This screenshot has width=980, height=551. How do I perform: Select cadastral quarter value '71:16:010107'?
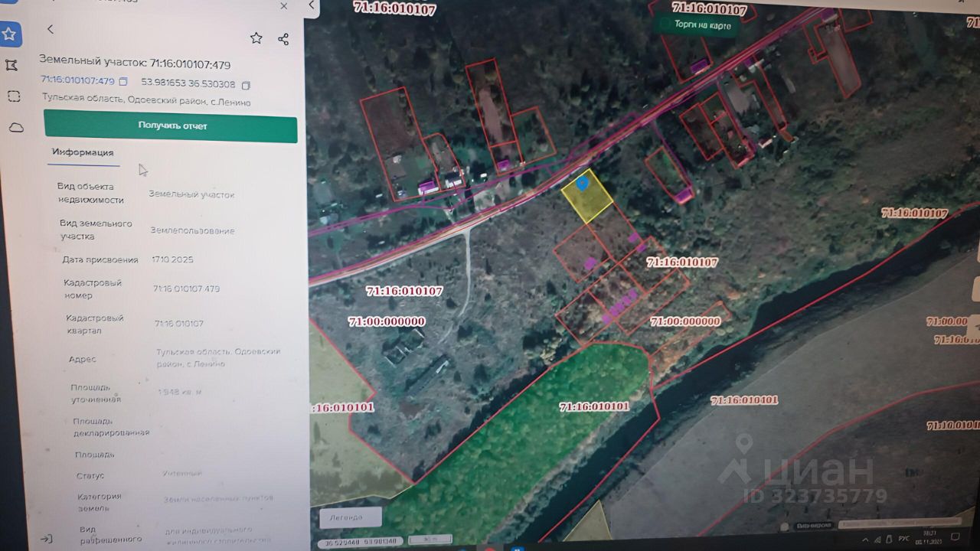click(179, 324)
